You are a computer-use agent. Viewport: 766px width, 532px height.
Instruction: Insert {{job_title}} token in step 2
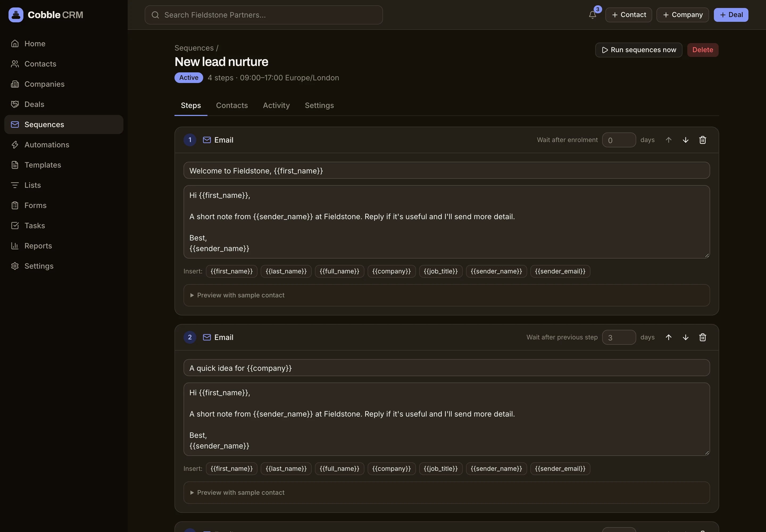pyautogui.click(x=441, y=469)
